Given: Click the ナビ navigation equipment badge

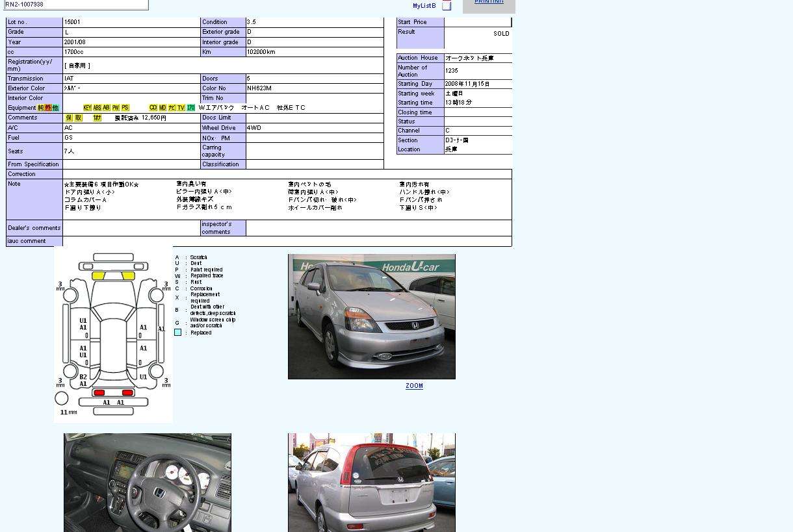Looking at the screenshot, I should [x=172, y=108].
